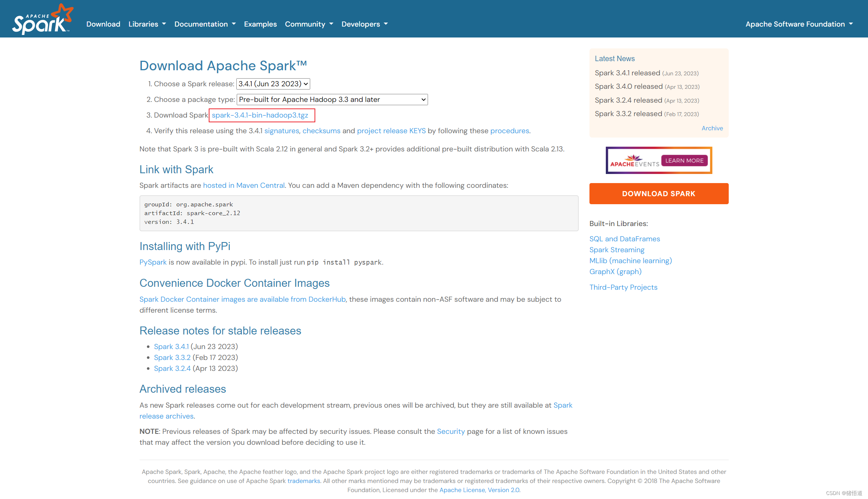Viewport: 868px width, 499px height.
Task: Expand Apache Software Foundation menu
Action: point(799,24)
